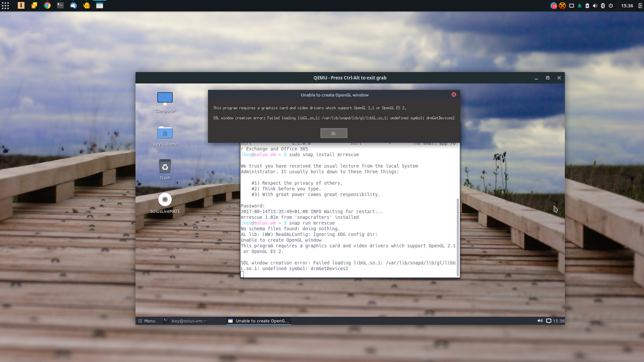Open the power/session menu icon
This screenshot has height=362, width=644.
coord(611,6)
